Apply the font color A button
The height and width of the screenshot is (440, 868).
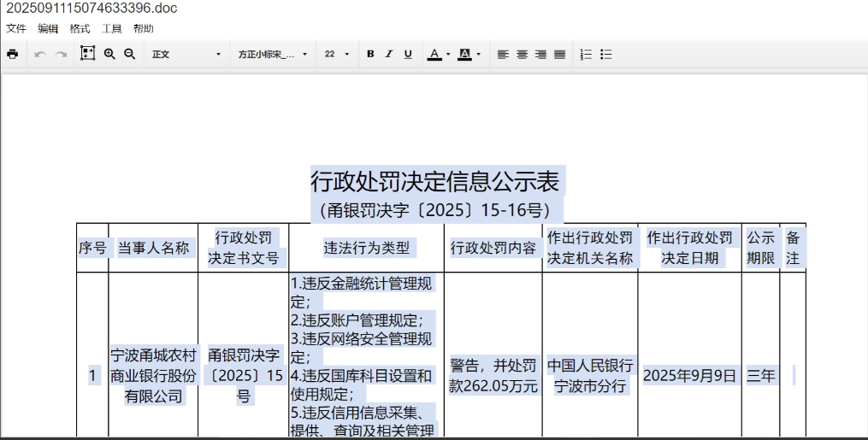coord(434,54)
